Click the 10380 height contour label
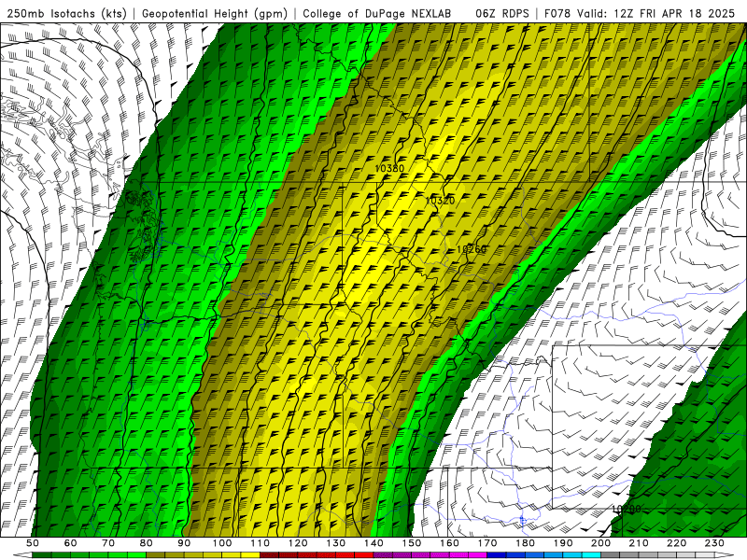Viewport: 747px width, 560px height. [x=389, y=169]
